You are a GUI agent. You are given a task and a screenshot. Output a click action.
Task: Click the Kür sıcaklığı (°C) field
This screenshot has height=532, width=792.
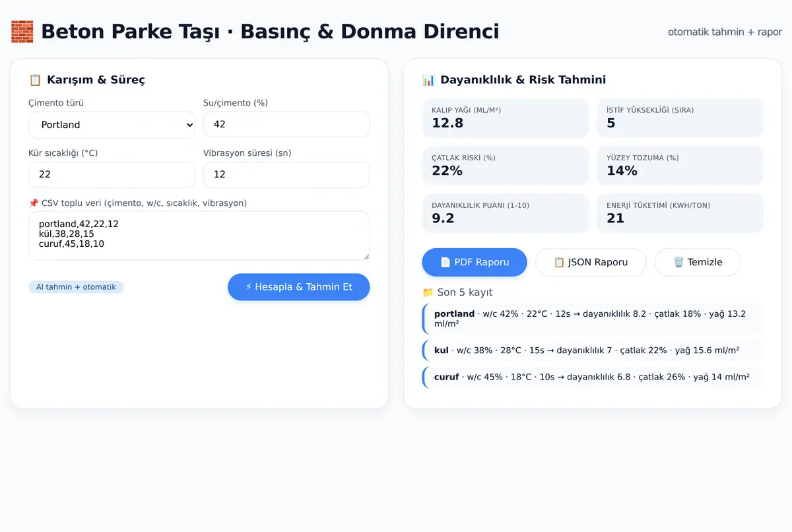click(x=112, y=175)
